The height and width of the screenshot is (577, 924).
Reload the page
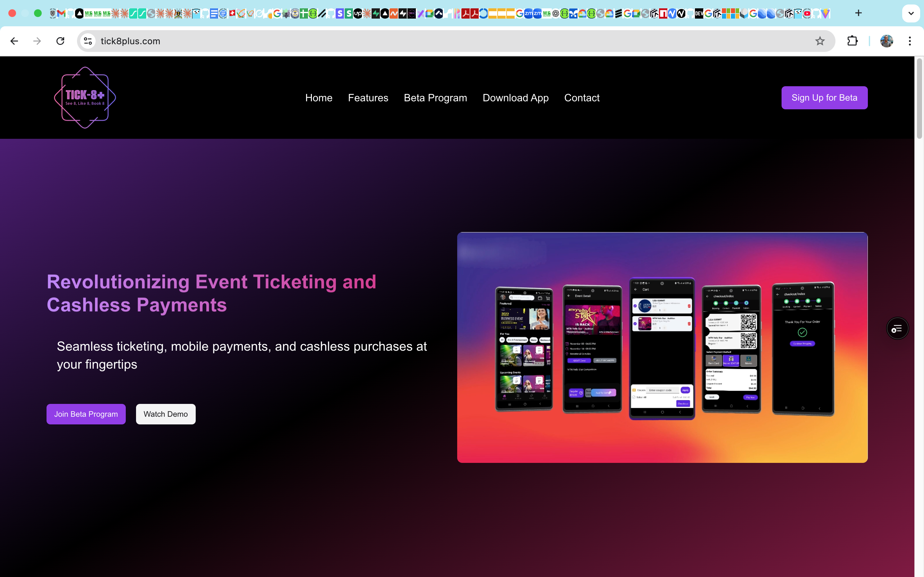60,41
